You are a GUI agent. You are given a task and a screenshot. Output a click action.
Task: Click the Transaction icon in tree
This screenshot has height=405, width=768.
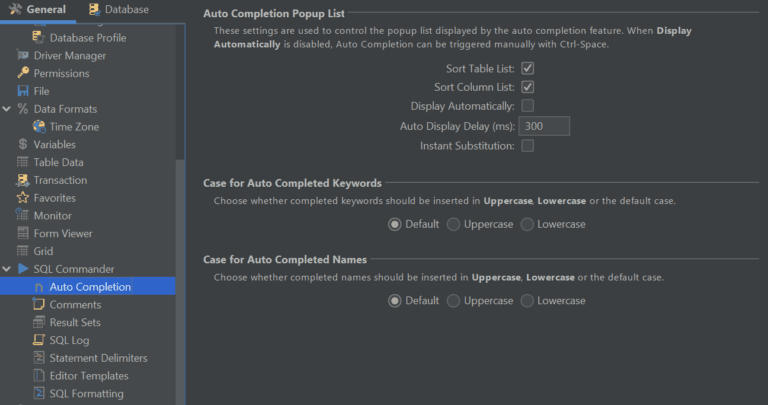pyautogui.click(x=23, y=180)
